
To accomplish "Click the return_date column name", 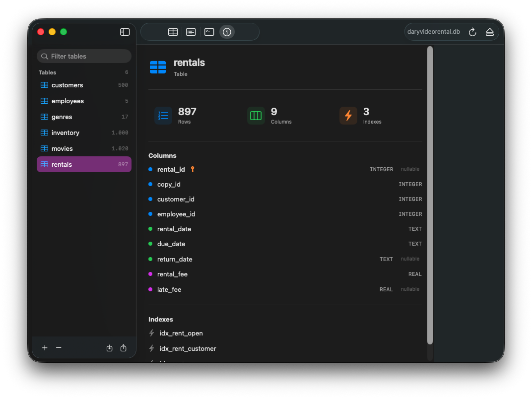I will point(175,259).
